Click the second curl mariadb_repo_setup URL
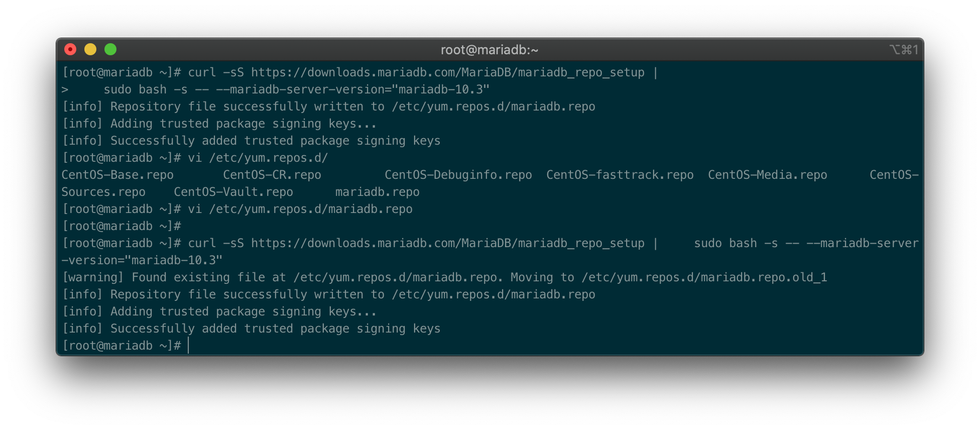Screen dimensions: 980x430 pyautogui.click(x=448, y=243)
